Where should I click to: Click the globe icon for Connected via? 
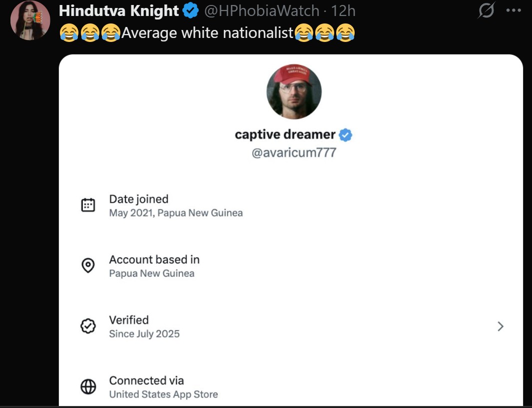tap(88, 387)
